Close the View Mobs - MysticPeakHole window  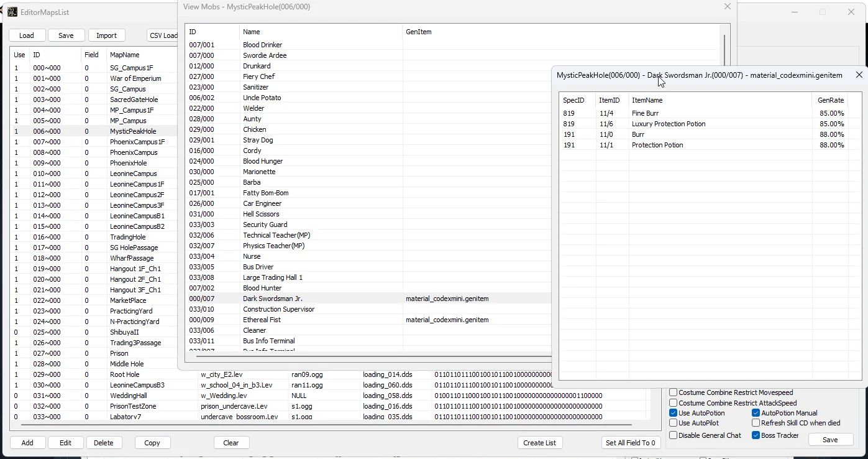tap(728, 7)
